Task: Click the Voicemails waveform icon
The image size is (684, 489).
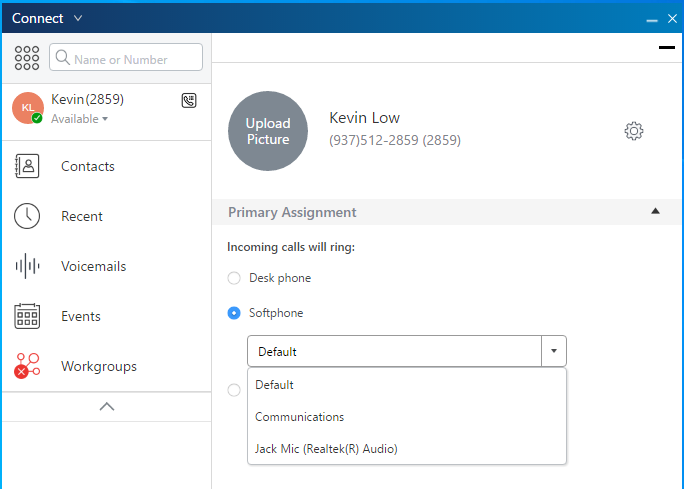Action: tap(27, 266)
